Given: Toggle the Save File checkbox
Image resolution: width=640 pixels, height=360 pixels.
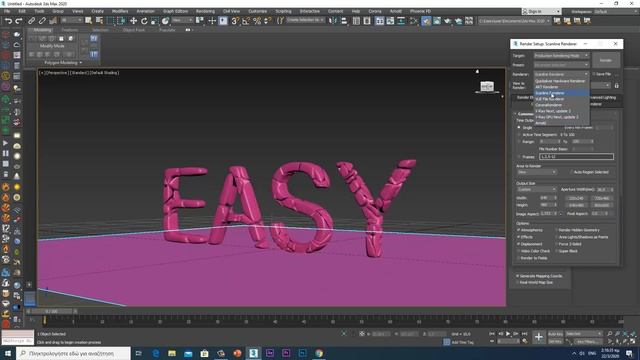Looking at the screenshot, I should [594, 74].
